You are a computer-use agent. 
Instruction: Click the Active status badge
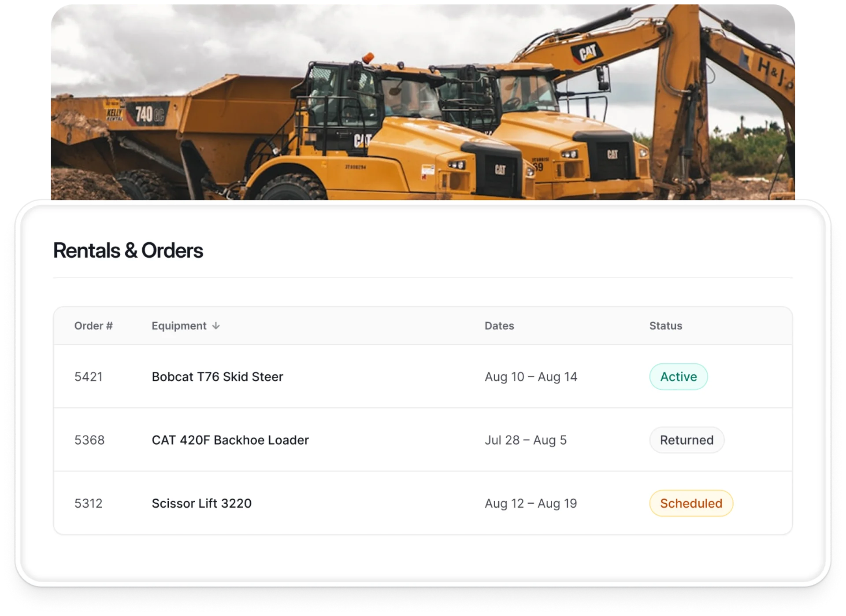pos(678,376)
